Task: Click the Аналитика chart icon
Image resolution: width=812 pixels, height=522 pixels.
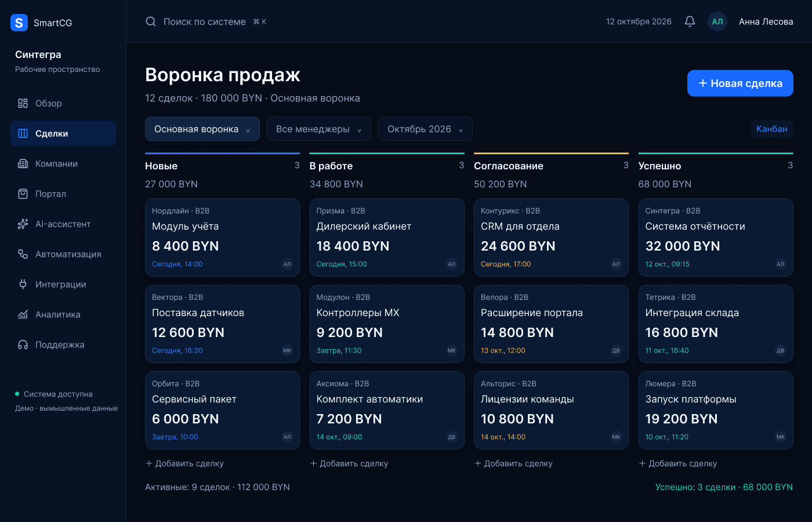Action: (23, 314)
